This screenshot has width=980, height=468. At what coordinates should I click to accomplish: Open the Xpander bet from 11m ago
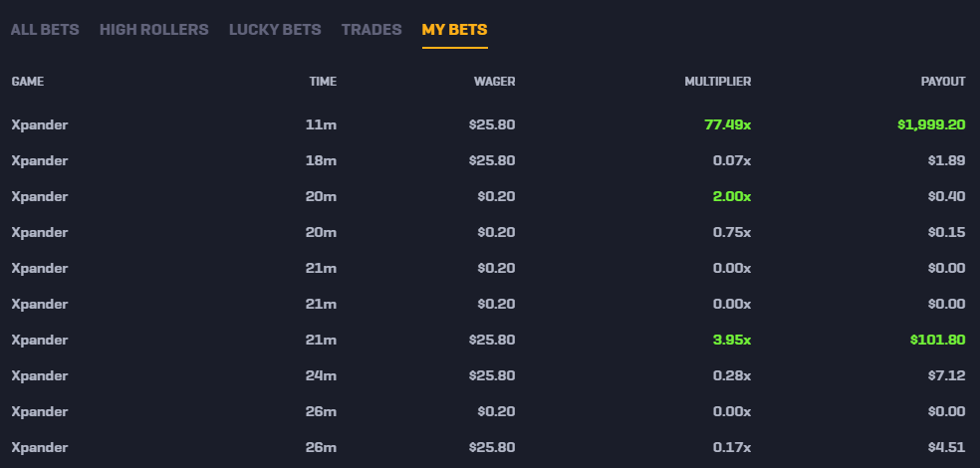(x=488, y=124)
